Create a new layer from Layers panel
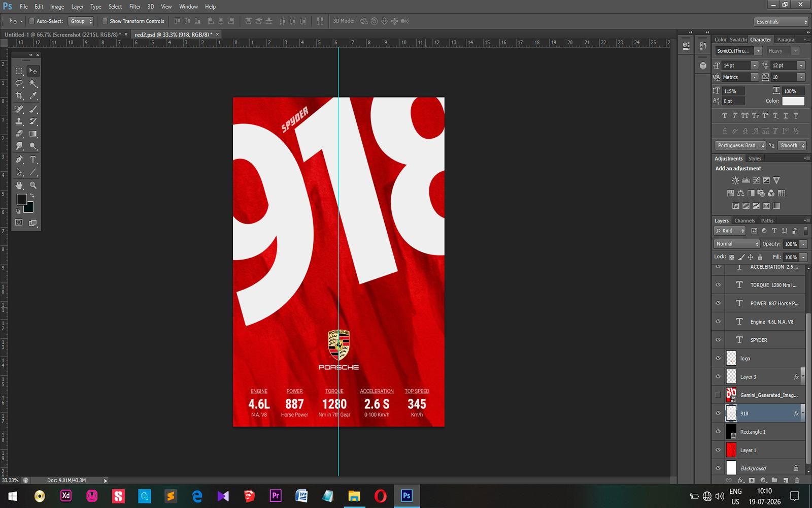 click(786, 480)
